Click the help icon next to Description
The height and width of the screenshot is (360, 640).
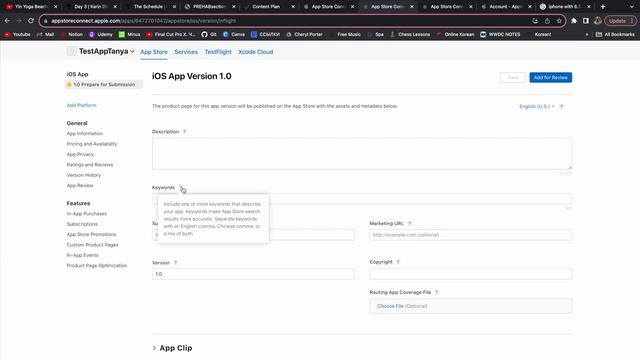pyautogui.click(x=184, y=131)
